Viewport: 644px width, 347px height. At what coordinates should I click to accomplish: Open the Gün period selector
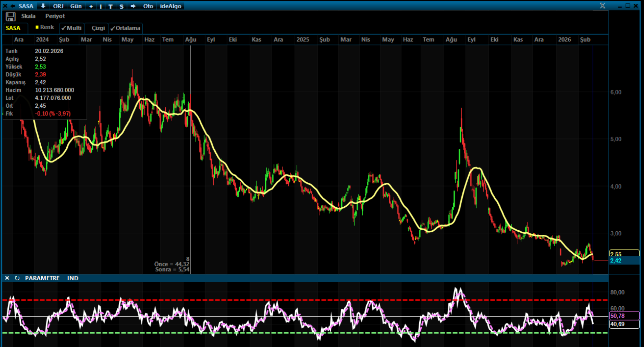point(76,6)
